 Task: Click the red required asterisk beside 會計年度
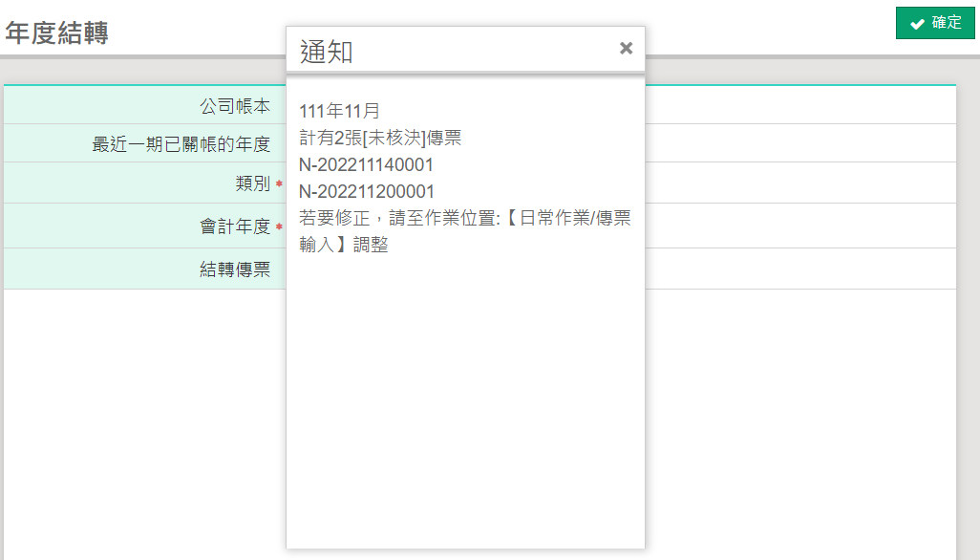pyautogui.click(x=279, y=227)
